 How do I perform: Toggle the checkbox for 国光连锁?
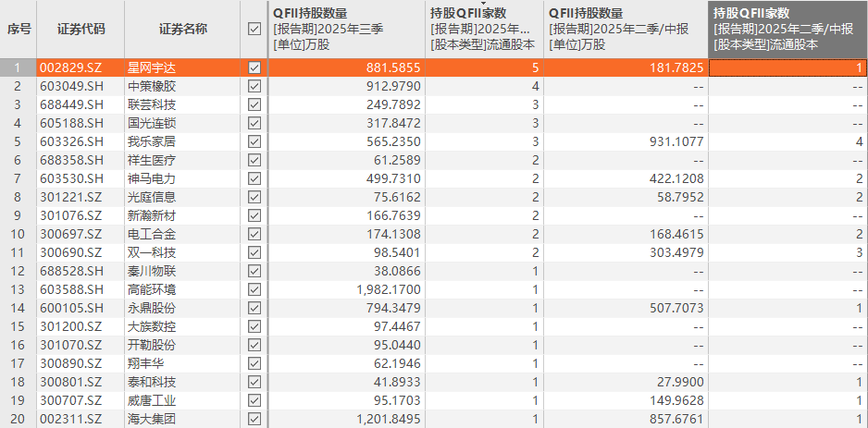click(x=254, y=123)
